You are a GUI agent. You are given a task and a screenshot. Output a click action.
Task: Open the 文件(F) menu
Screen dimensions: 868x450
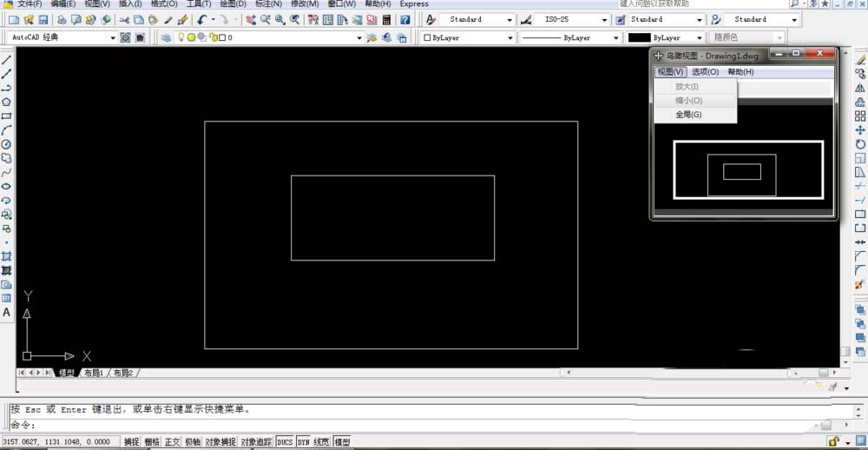coord(30,3)
